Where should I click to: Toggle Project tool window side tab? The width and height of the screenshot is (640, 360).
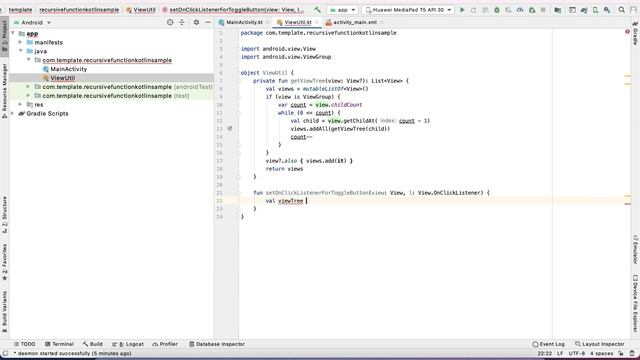(x=4, y=36)
